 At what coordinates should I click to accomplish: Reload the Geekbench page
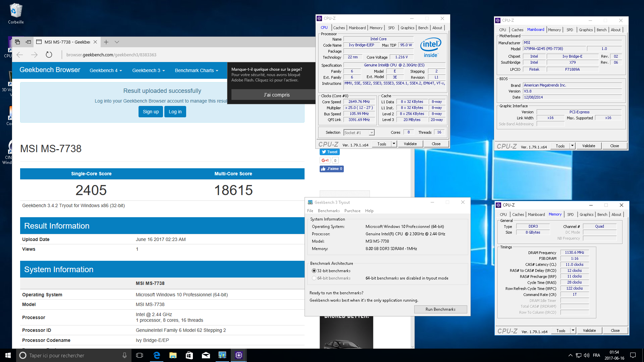49,55
